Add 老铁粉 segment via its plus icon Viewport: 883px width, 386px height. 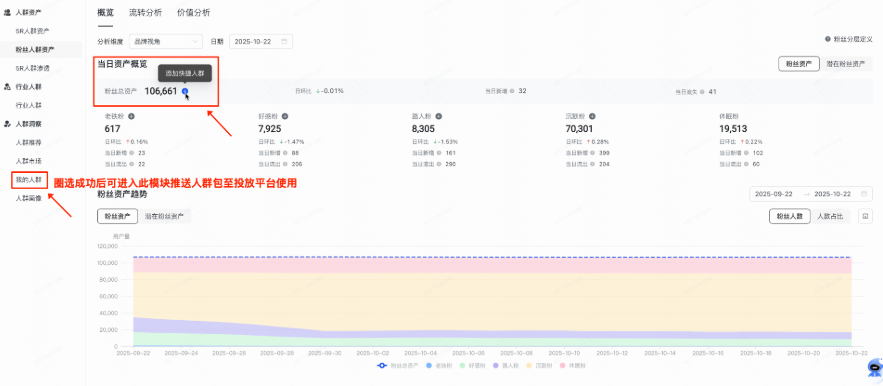click(x=131, y=116)
